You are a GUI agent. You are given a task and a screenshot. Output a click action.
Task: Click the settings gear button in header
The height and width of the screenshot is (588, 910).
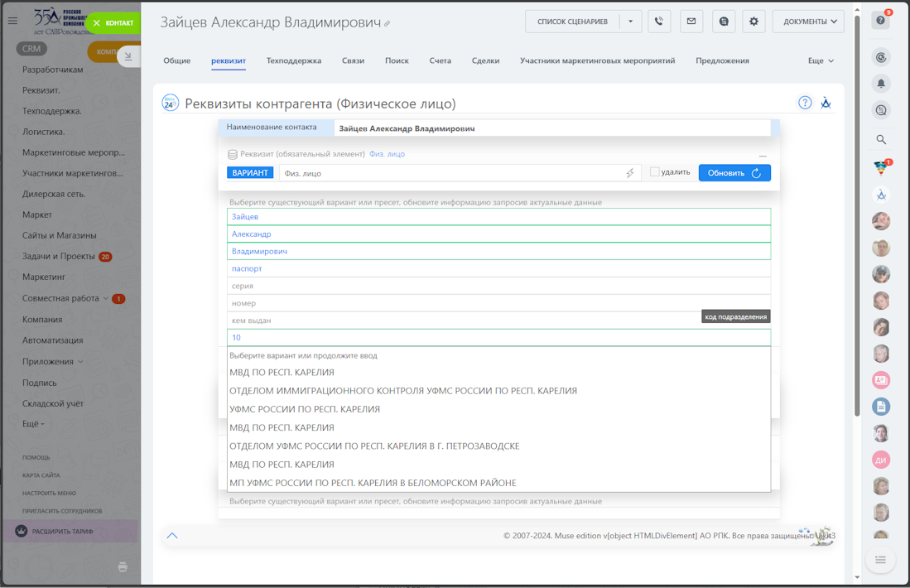click(x=754, y=22)
